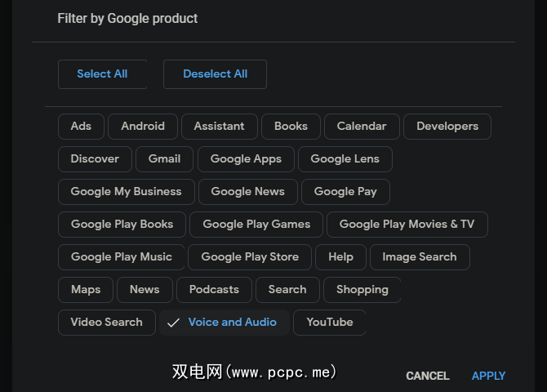The height and width of the screenshot is (392, 547).
Task: Select the Android filter chip
Action: (x=143, y=127)
